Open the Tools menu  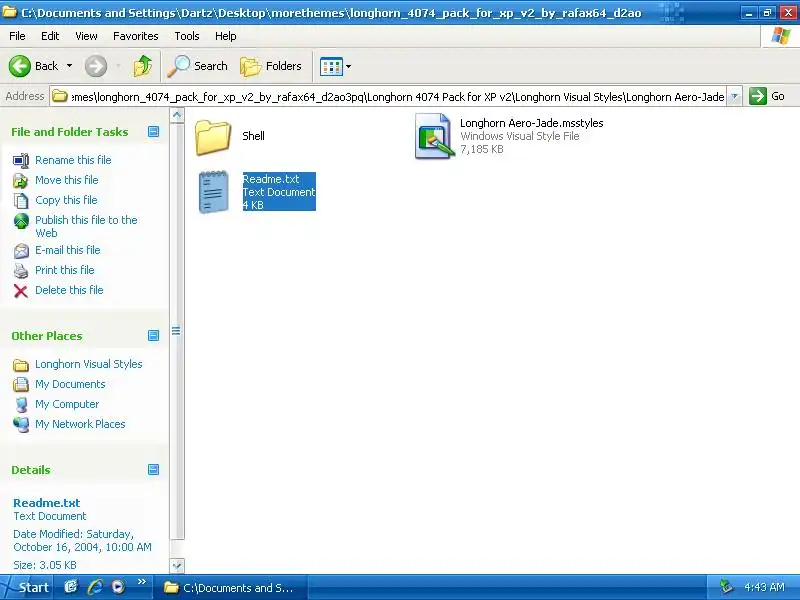click(187, 36)
